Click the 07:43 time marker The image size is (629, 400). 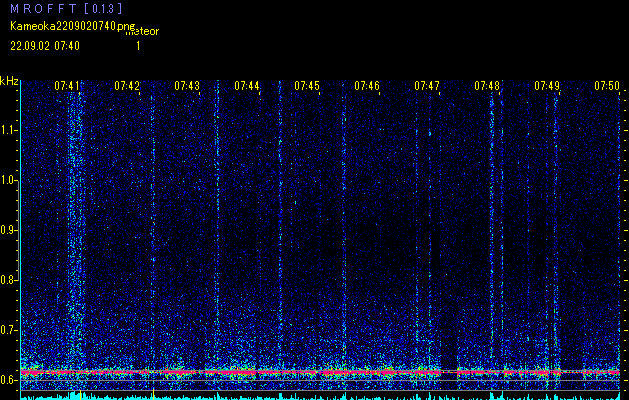187,85
